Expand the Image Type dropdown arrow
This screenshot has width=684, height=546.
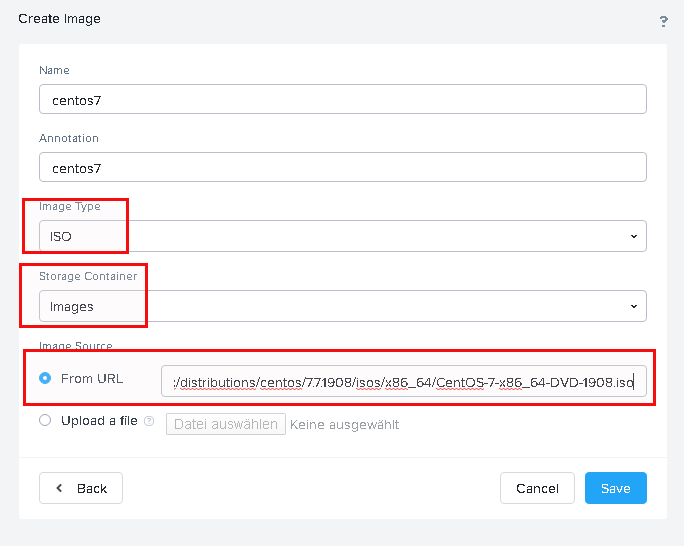pyautogui.click(x=634, y=236)
